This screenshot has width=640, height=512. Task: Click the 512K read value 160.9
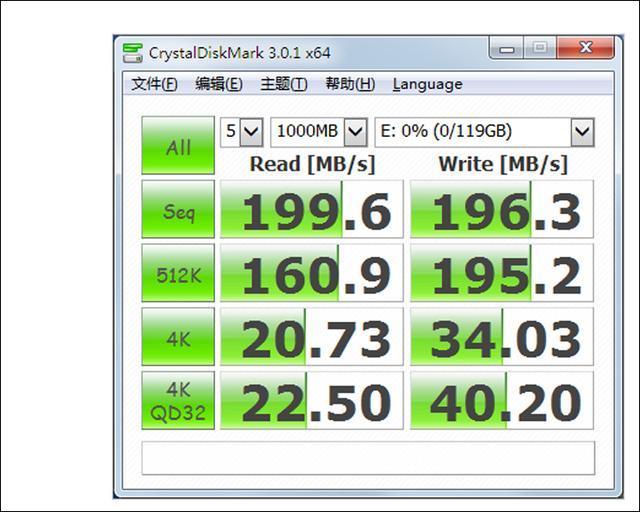point(312,273)
